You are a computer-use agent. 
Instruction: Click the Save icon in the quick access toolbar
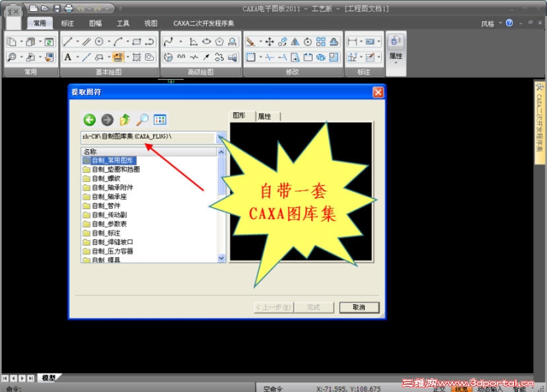(57, 8)
